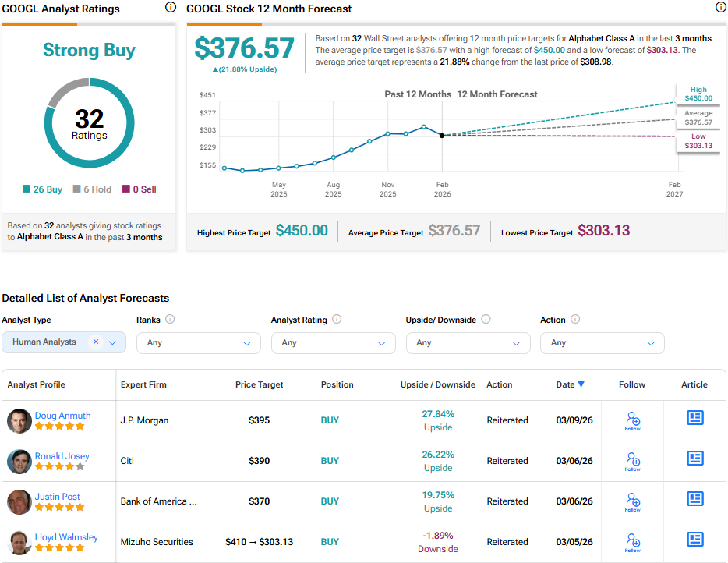
Task: Follow analyst Ronald Josey
Action: coord(632,462)
